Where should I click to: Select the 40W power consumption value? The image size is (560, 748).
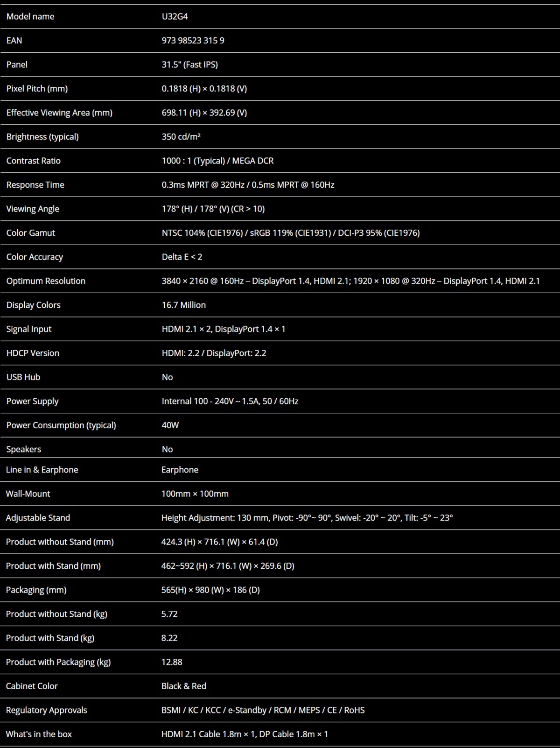click(x=170, y=425)
